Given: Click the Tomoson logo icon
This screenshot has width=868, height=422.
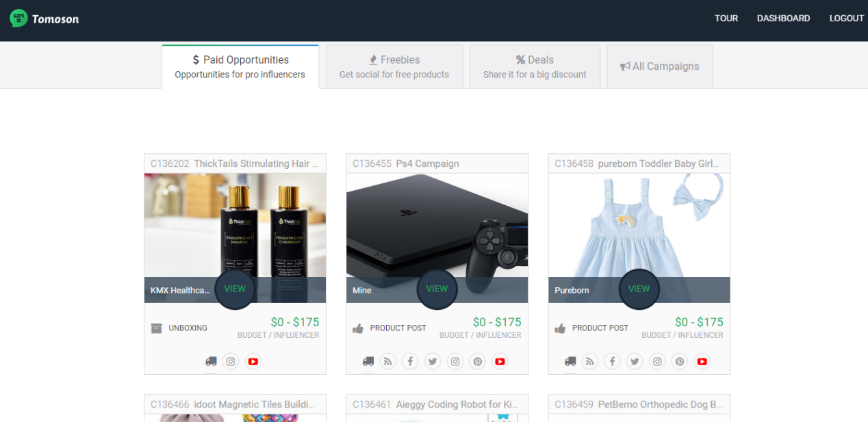Looking at the screenshot, I should coord(18,18).
